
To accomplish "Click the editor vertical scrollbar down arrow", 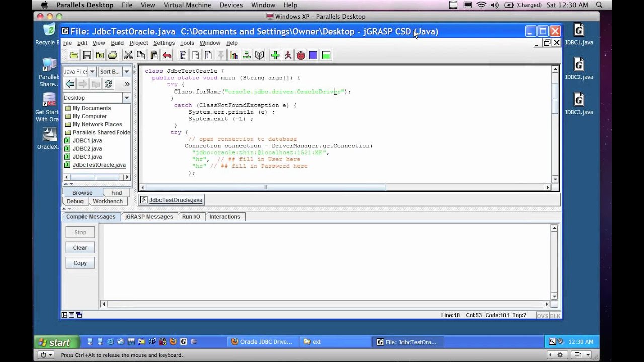I will [x=555, y=179].
